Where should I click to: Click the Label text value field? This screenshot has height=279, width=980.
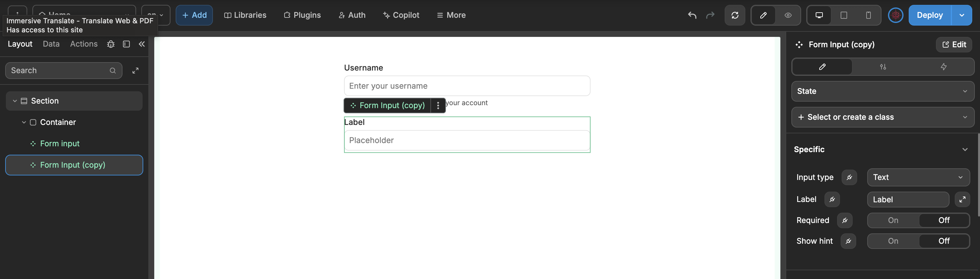[908, 200]
